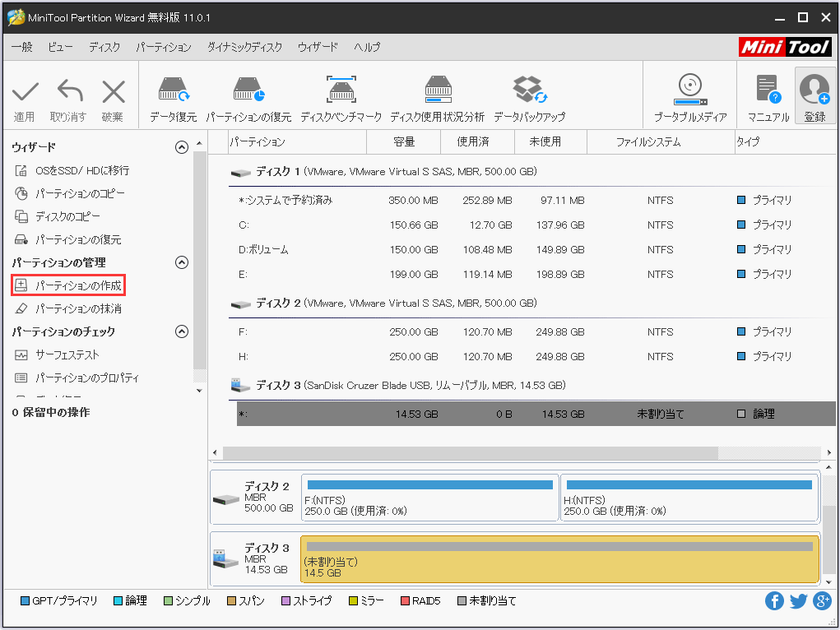
Task: Select F:(NTFS) block in the disk map
Action: (x=430, y=498)
